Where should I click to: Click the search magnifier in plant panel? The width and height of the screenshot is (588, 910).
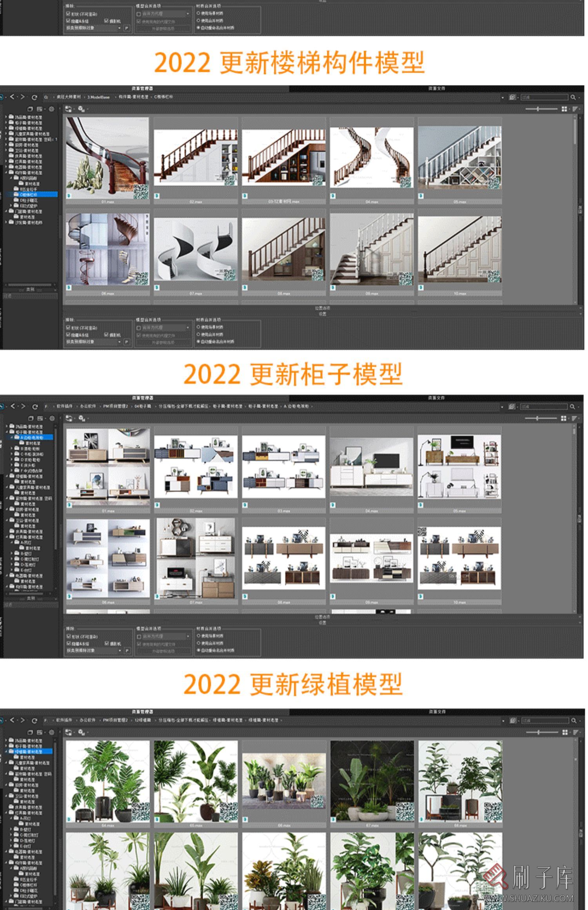tap(573, 720)
